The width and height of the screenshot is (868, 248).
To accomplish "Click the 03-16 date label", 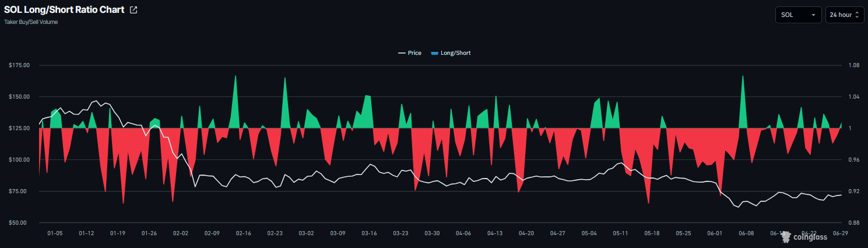I will (x=369, y=233).
